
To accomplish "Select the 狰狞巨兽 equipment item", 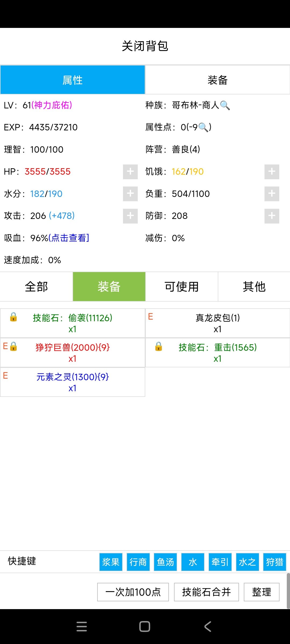I will point(73,353).
